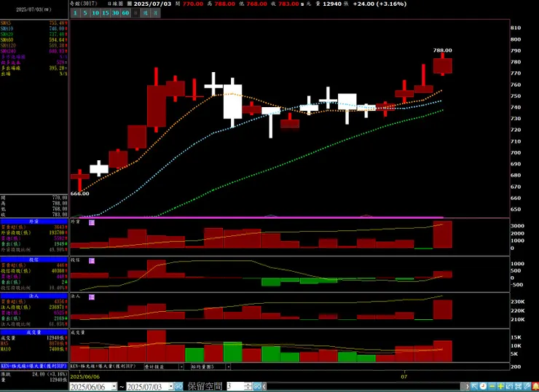Zoom in chart with plus icon

pyautogui.click(x=501, y=386)
